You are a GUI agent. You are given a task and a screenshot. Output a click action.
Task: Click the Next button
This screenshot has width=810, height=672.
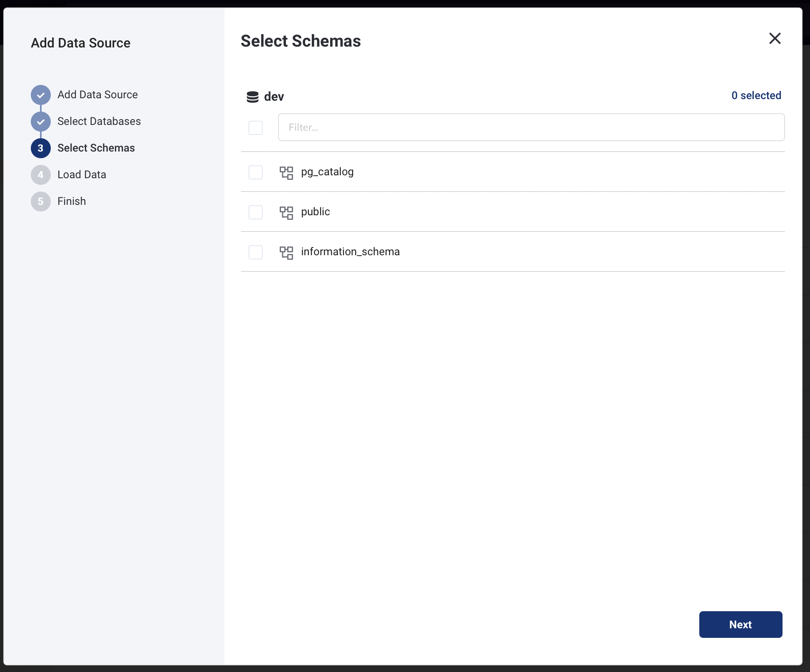tap(740, 625)
